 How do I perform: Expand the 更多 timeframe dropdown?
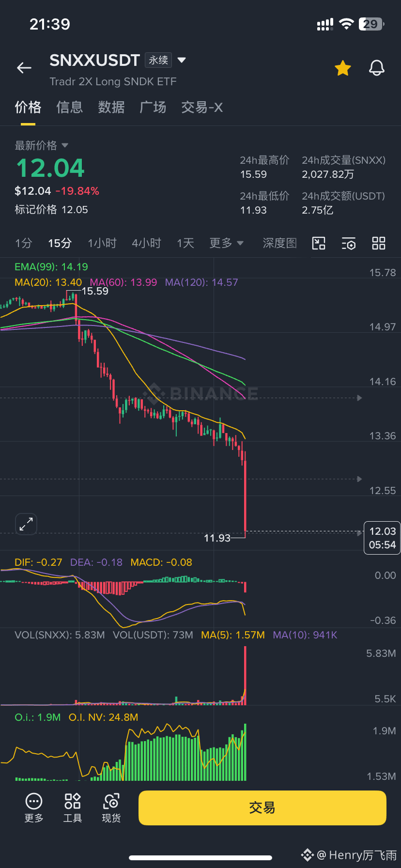tap(226, 243)
